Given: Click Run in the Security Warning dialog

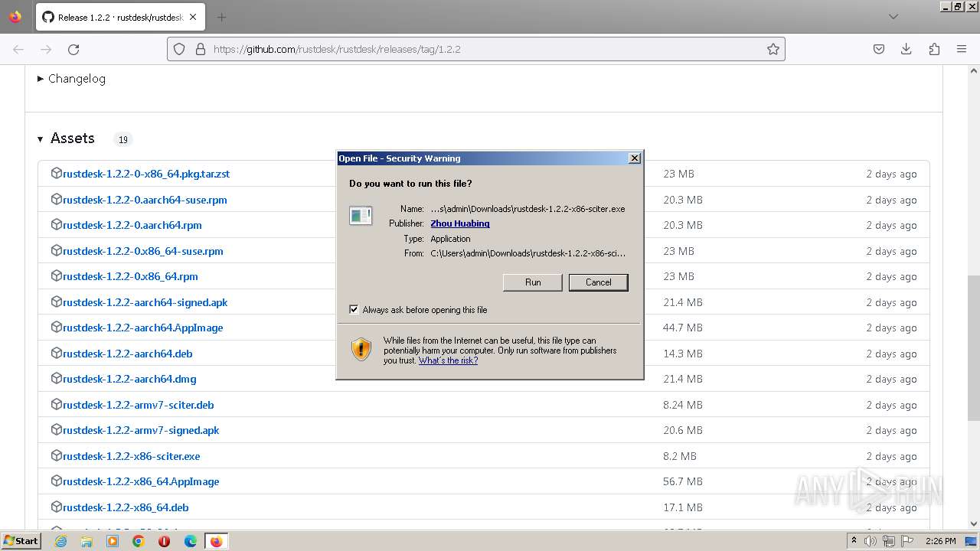Looking at the screenshot, I should coord(533,282).
